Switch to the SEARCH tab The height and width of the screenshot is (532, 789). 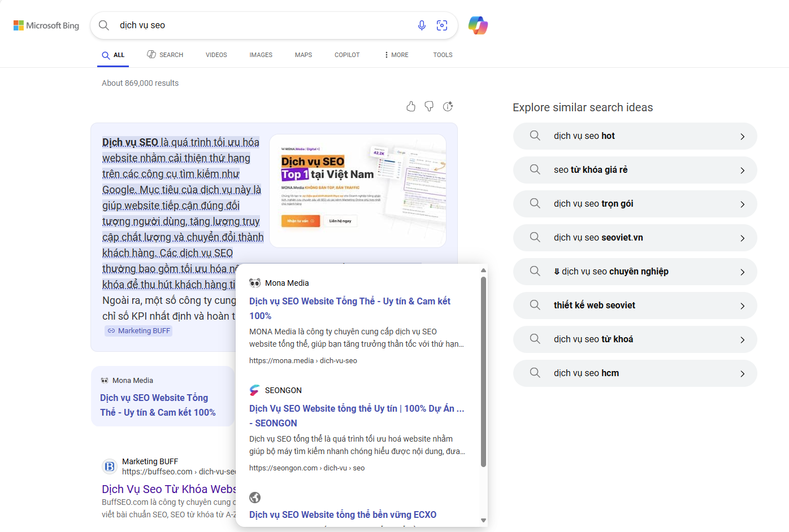pos(165,55)
